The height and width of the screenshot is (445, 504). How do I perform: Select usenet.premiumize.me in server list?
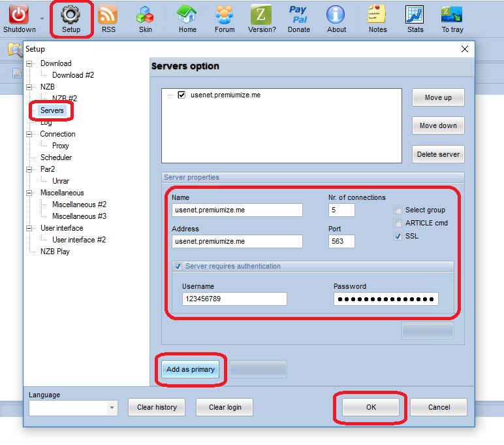[225, 95]
